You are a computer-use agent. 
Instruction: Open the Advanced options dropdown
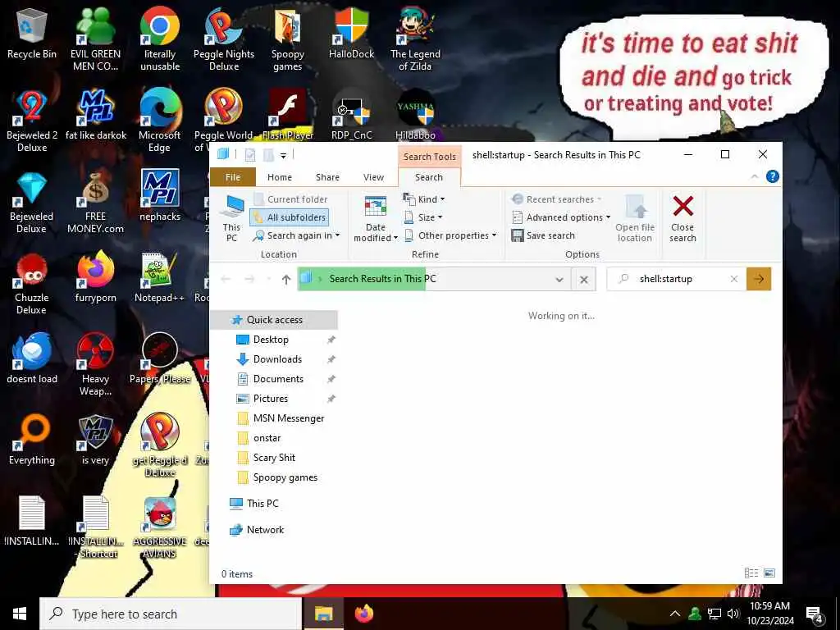(561, 217)
